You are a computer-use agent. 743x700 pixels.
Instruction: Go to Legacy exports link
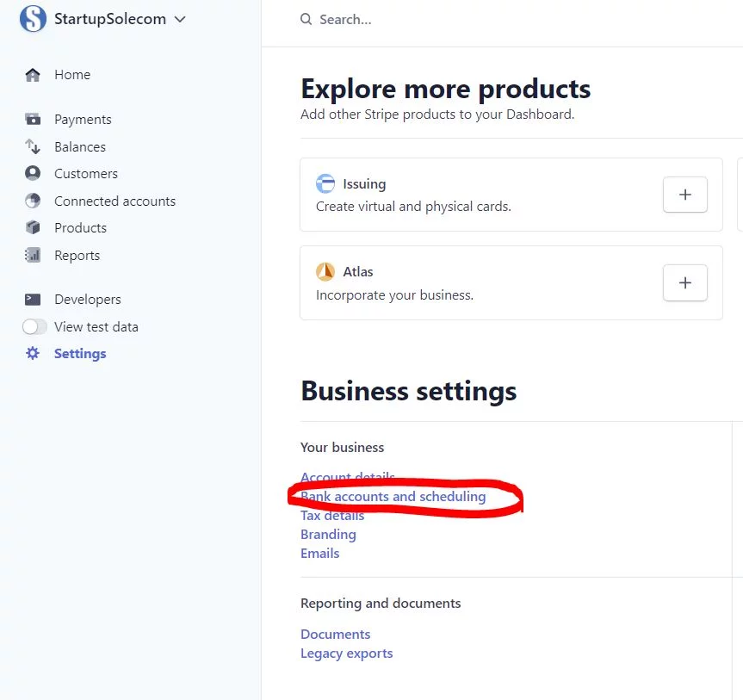coord(346,654)
